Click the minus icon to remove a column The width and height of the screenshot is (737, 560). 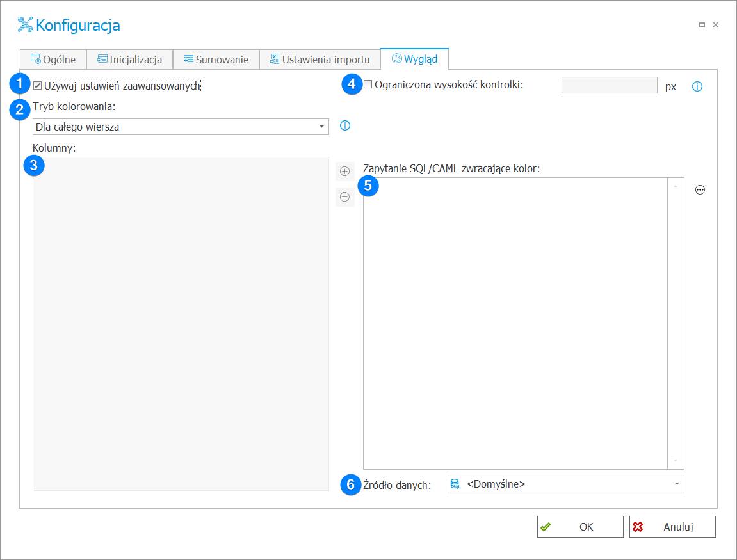(x=345, y=197)
